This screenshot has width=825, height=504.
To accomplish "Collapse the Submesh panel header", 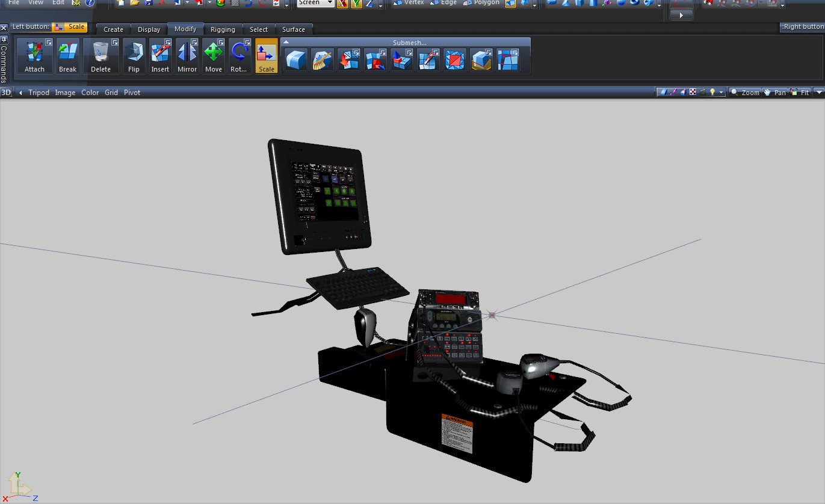I will point(286,42).
